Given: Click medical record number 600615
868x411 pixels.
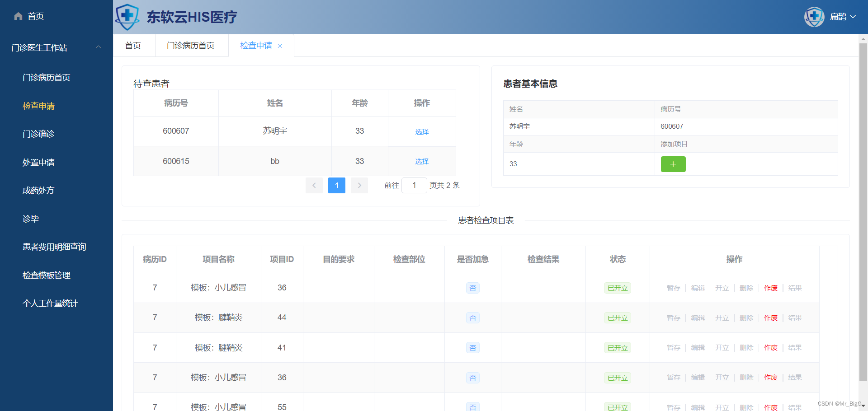Looking at the screenshot, I should pos(176,161).
